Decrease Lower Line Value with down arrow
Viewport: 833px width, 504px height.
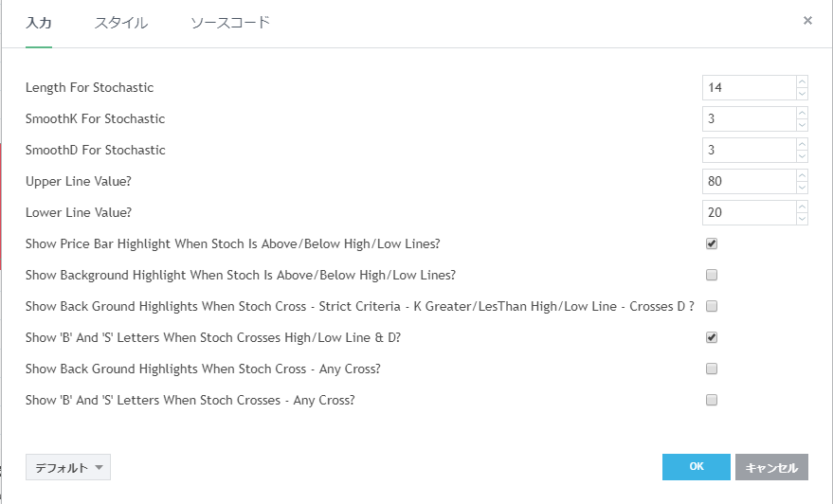pos(802,218)
